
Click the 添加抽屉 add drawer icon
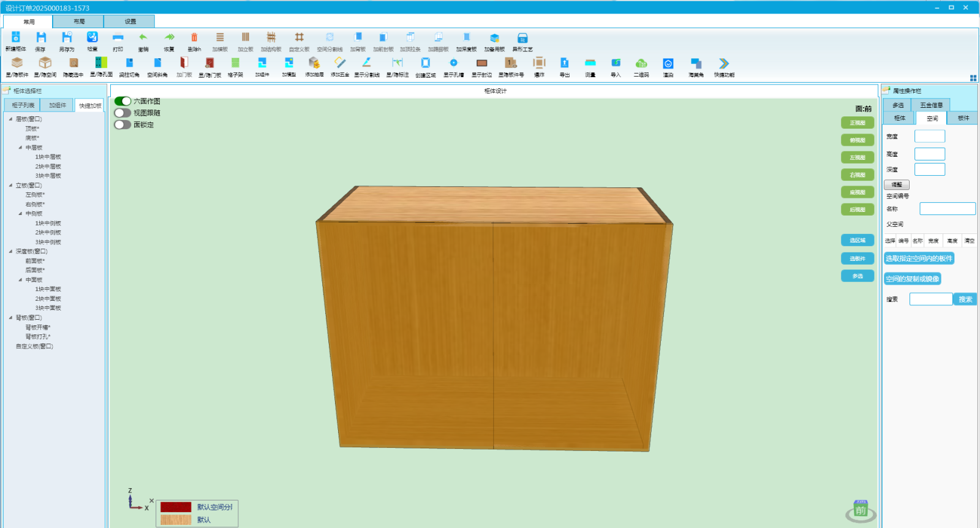coord(314,62)
